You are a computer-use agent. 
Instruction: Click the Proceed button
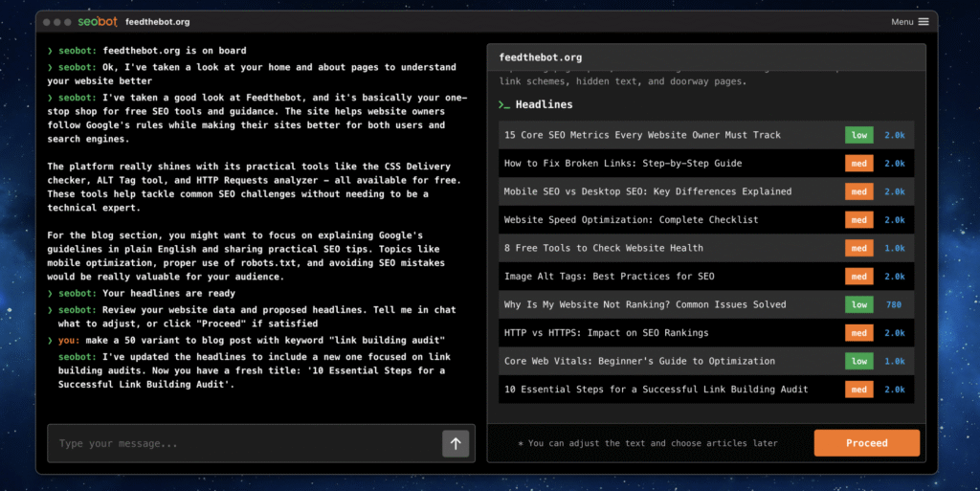[866, 443]
